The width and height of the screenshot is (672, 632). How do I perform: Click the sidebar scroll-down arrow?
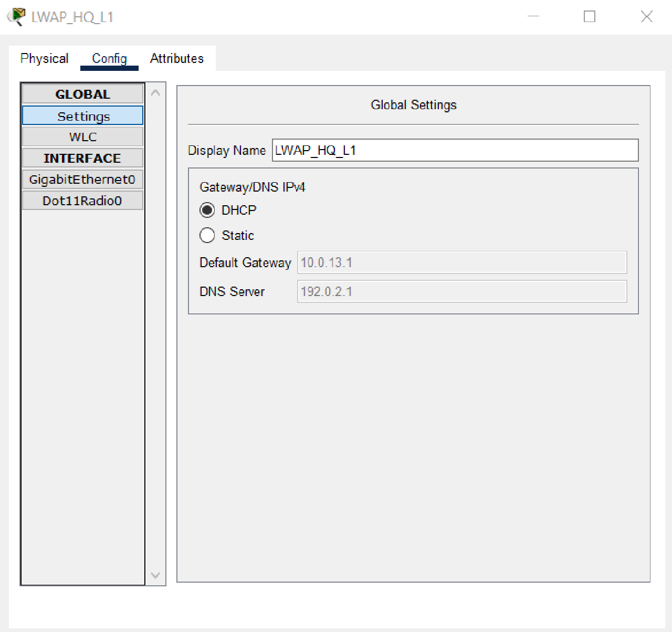tap(155, 575)
